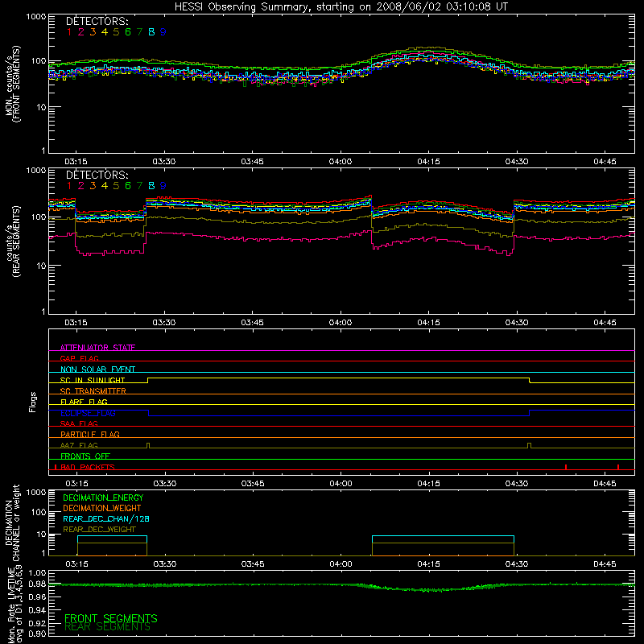Click the REAR_DEC_CHAN/128 legend entry
The image size is (644, 644).
(106, 518)
